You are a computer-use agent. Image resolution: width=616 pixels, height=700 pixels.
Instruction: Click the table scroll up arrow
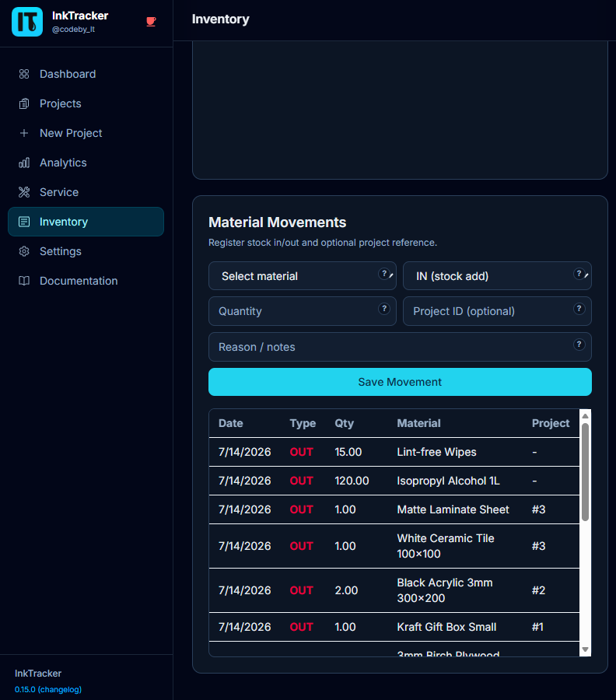click(x=585, y=415)
